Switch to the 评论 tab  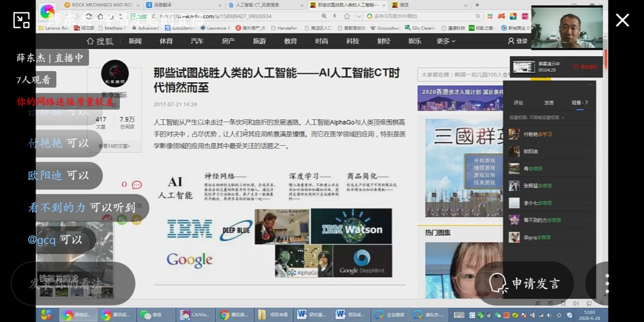pos(518,103)
